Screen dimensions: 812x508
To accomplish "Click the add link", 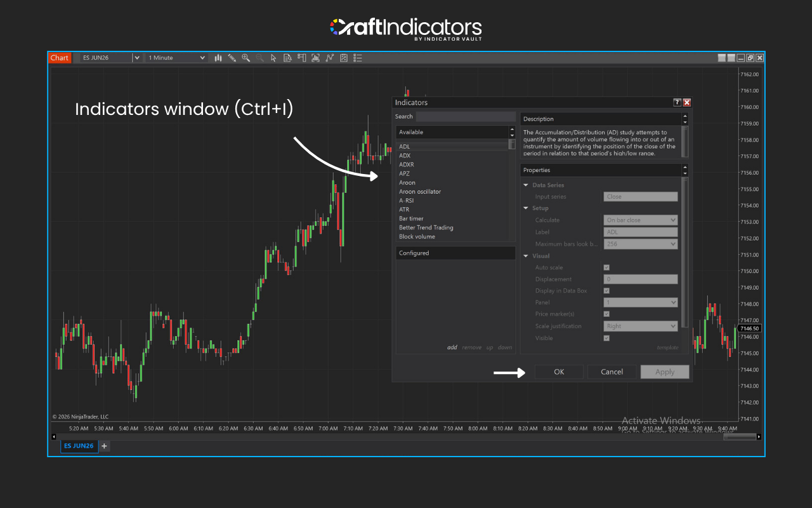I will [452, 347].
